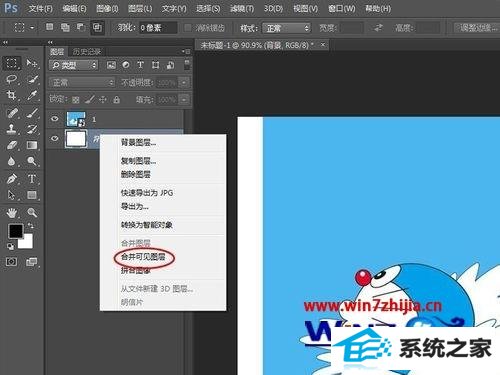This screenshot has width=500, height=375.
Task: Click the Subtract from Selection mode icon
Action: 81,27
